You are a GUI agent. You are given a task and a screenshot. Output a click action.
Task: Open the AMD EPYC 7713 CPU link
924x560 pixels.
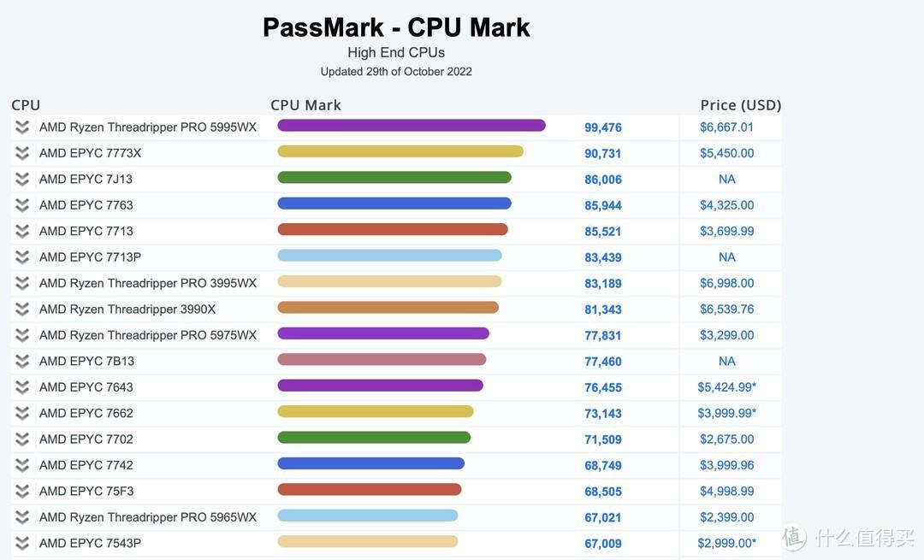point(86,231)
